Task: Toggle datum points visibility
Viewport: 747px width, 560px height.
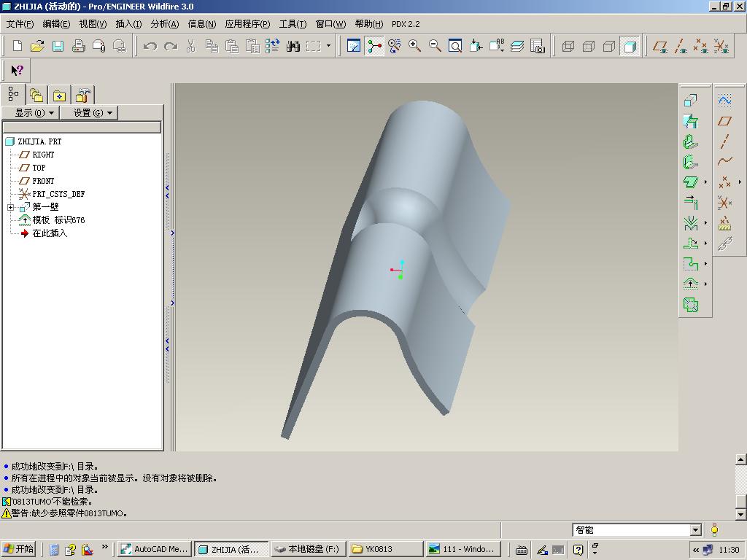Action: click(701, 46)
